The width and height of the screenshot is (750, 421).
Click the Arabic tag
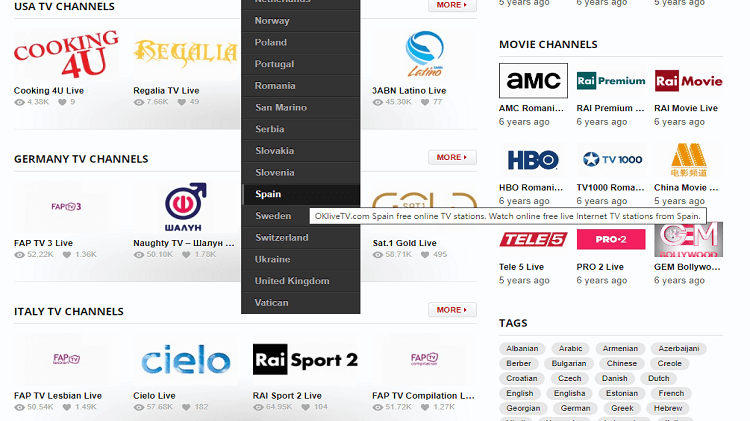570,348
